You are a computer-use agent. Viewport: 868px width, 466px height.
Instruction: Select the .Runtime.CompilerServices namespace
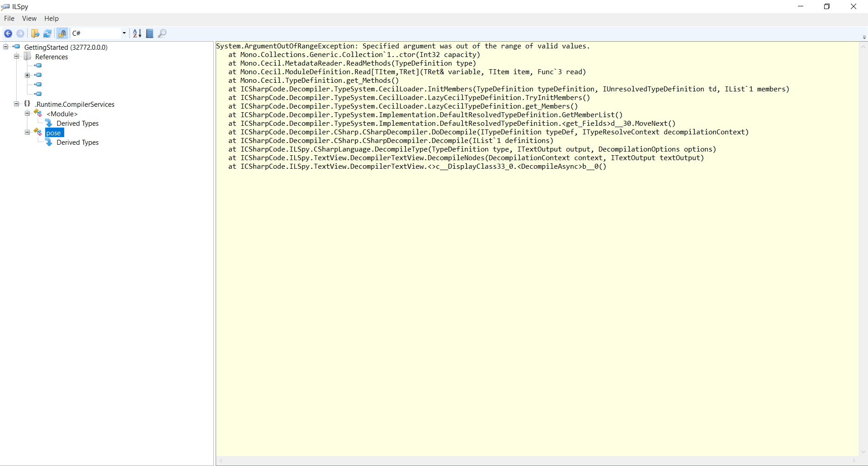pyautogui.click(x=75, y=105)
